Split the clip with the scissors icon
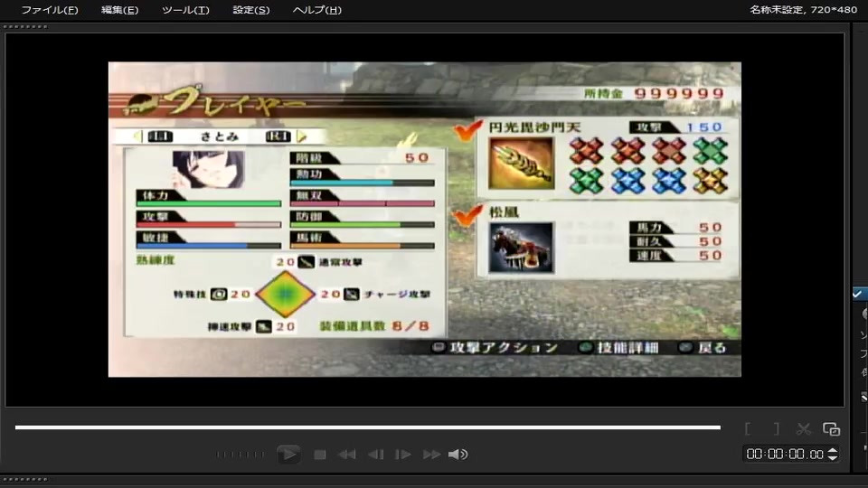868x488 pixels. coord(803,428)
